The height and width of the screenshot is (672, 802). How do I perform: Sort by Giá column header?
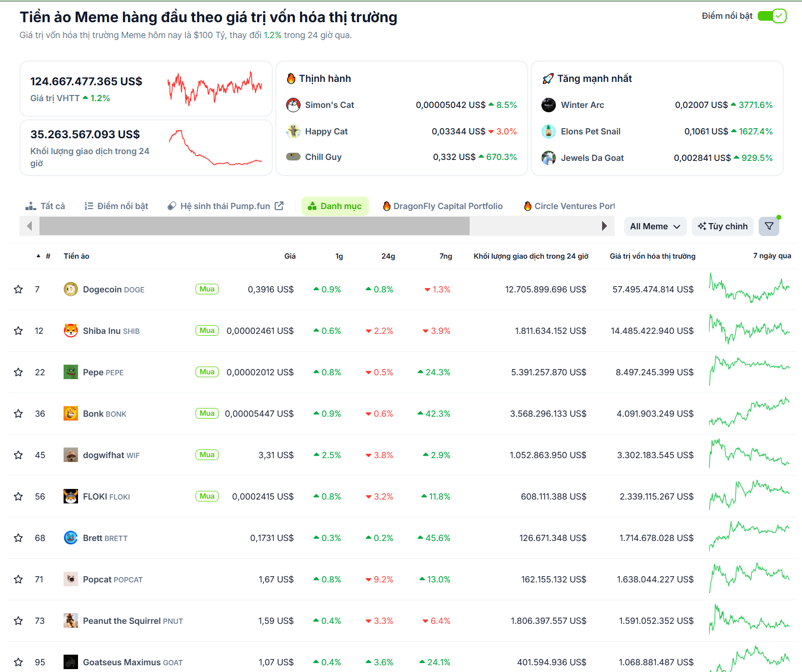[x=290, y=256]
